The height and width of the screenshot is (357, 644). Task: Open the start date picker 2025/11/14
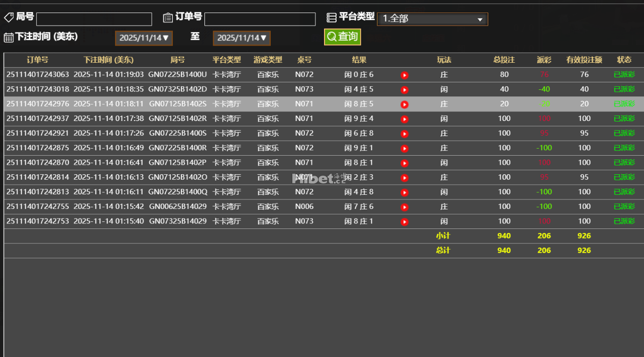tap(144, 37)
